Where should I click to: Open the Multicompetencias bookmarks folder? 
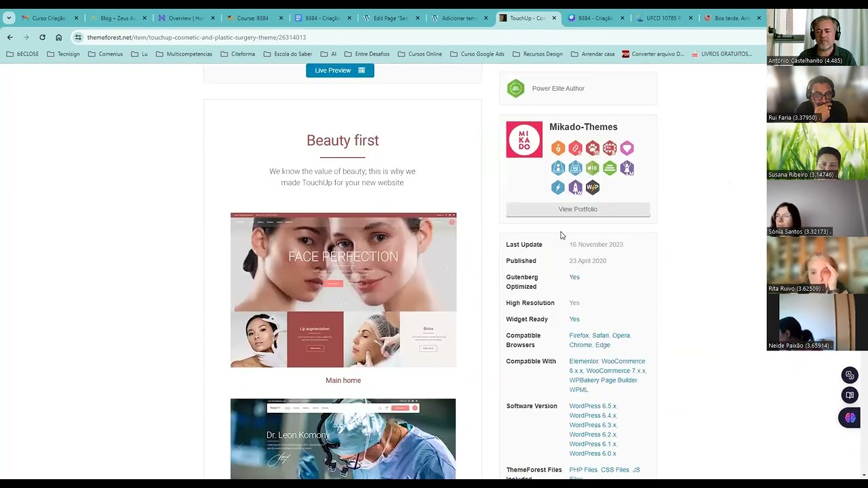click(x=184, y=54)
